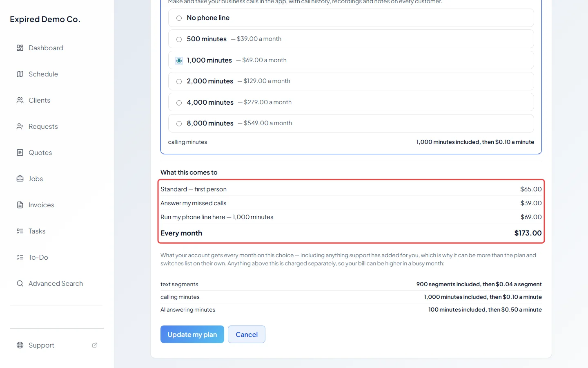
Task: Click the Tasks list icon
Action: (x=20, y=231)
